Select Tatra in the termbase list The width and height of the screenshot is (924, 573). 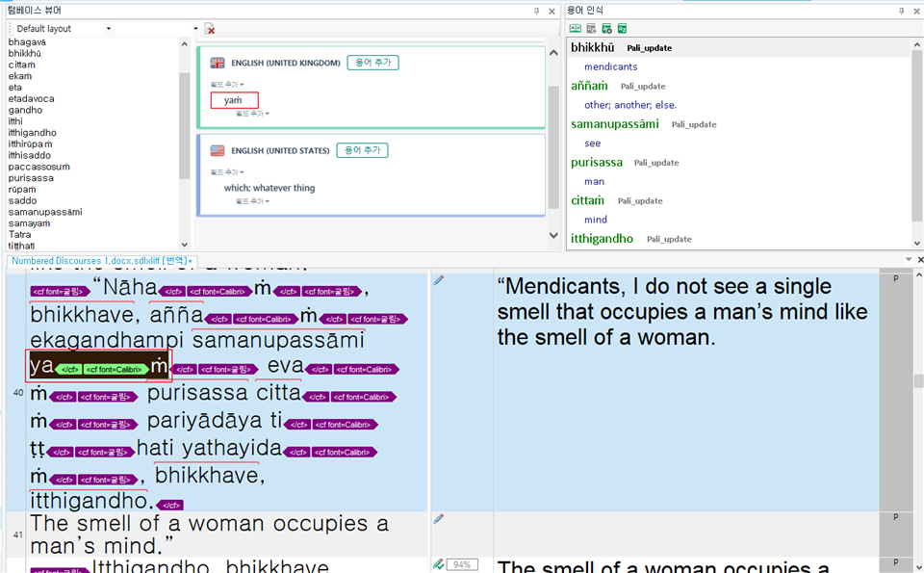(19, 235)
